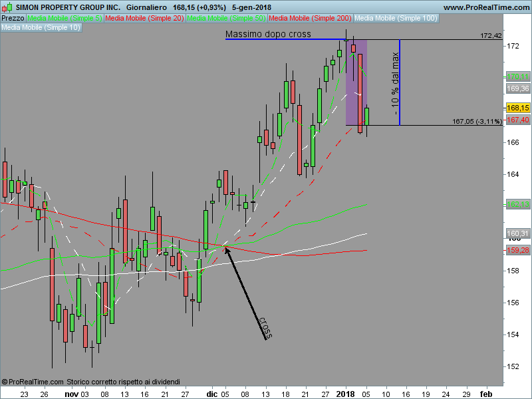Select the Media Mobile (Simple 200) label
Screen dimensions: 532x399
point(310,18)
